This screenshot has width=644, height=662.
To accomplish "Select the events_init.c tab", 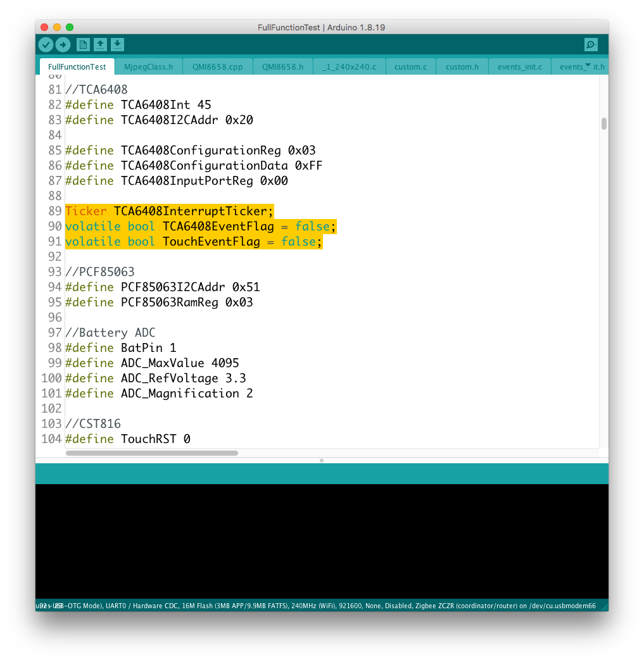I will [x=519, y=66].
